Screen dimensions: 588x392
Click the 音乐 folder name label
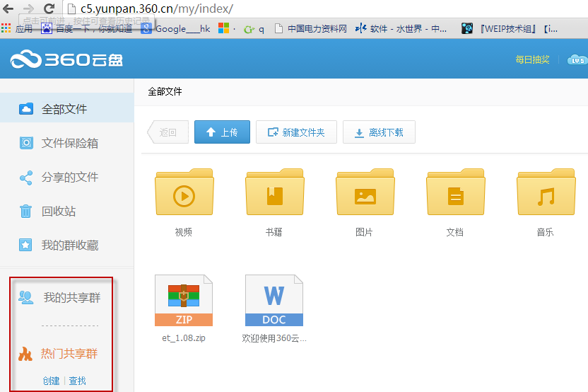[546, 232]
